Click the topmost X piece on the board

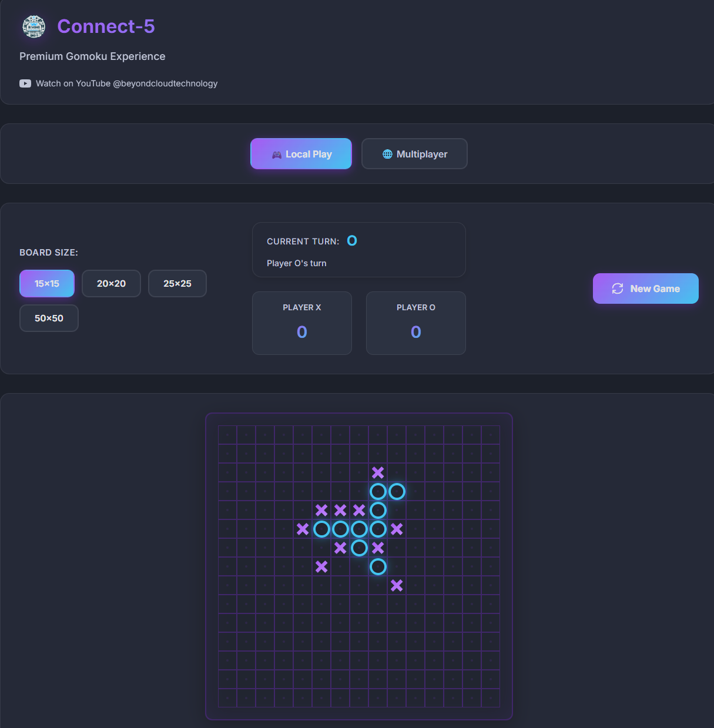pyautogui.click(x=378, y=472)
